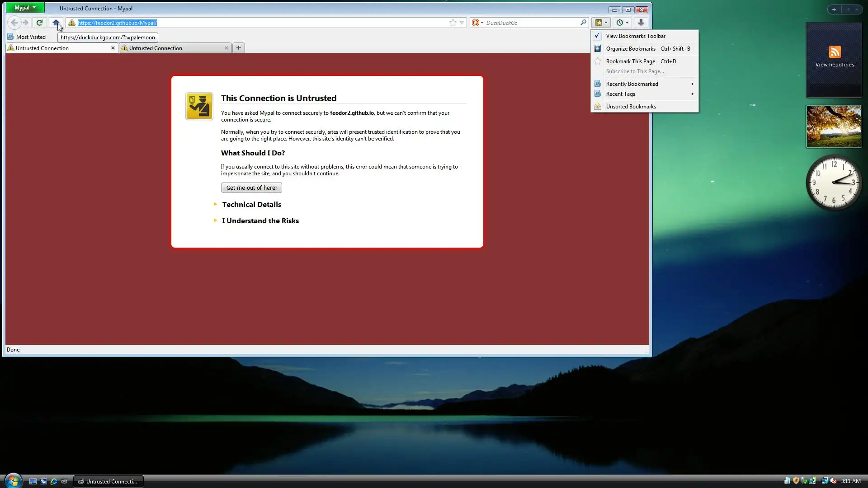Open a new tab with plus button
Viewport: 868px width, 488px height.
click(x=239, y=48)
